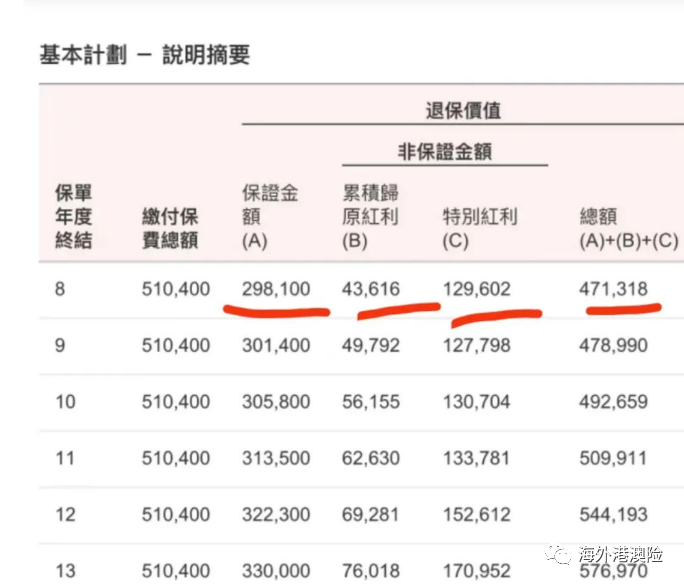Select policy year 8 cell
This screenshot has width=684, height=584.
60,289
